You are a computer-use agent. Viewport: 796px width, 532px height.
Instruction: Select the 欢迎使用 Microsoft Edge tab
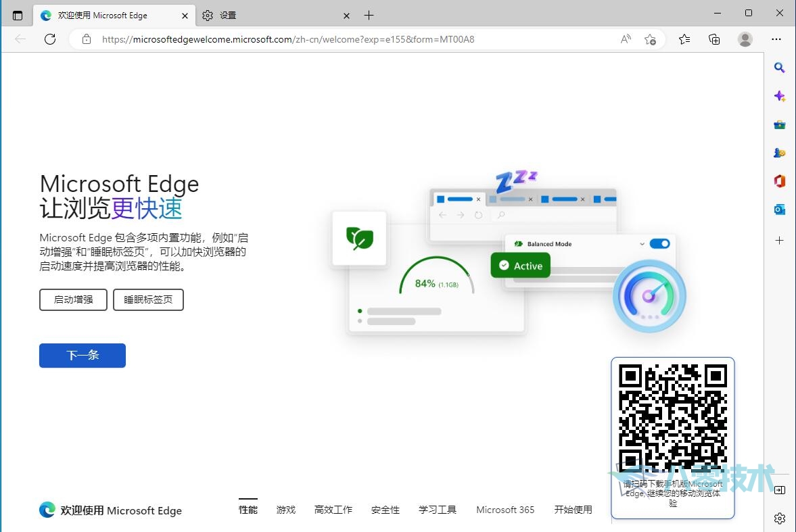(114, 16)
